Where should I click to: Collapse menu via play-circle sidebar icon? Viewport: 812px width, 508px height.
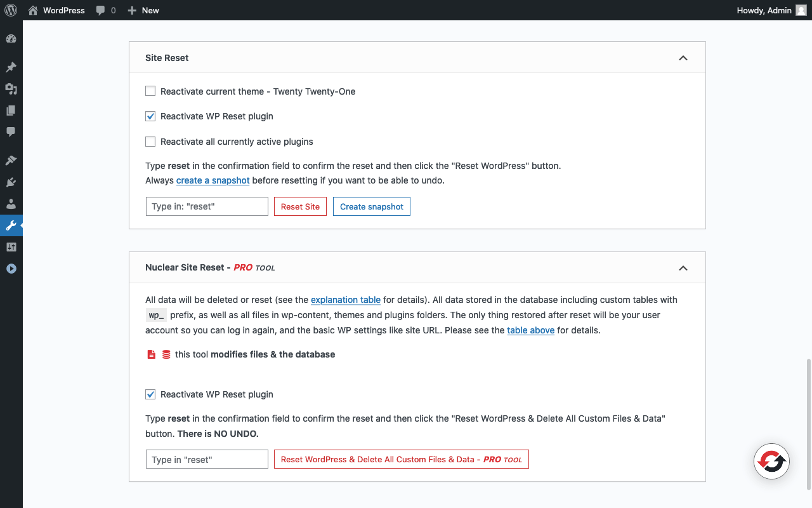pyautogui.click(x=11, y=269)
